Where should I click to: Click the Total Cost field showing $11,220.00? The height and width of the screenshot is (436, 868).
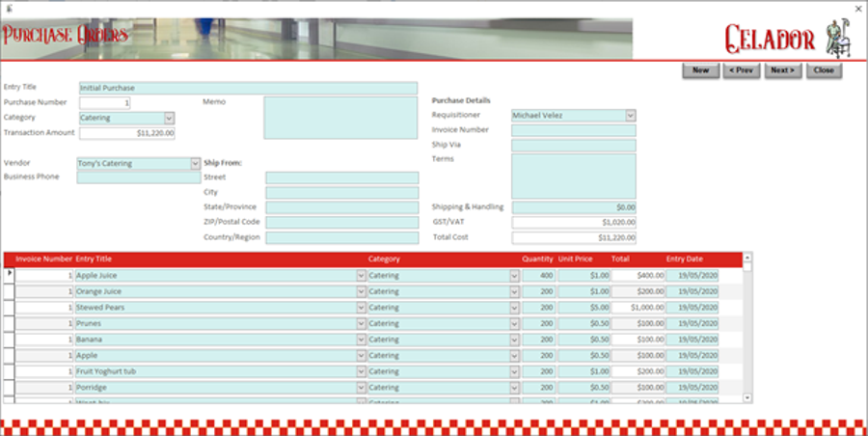coord(574,237)
